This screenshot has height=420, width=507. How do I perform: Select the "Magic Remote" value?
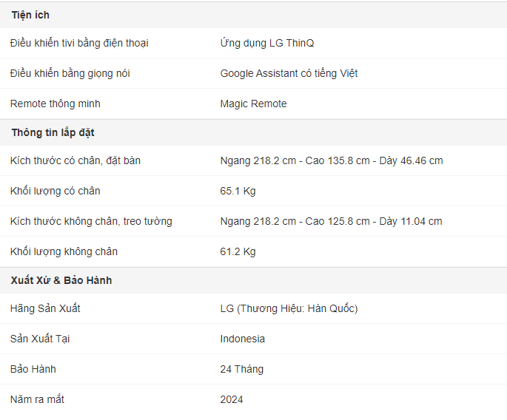[253, 104]
